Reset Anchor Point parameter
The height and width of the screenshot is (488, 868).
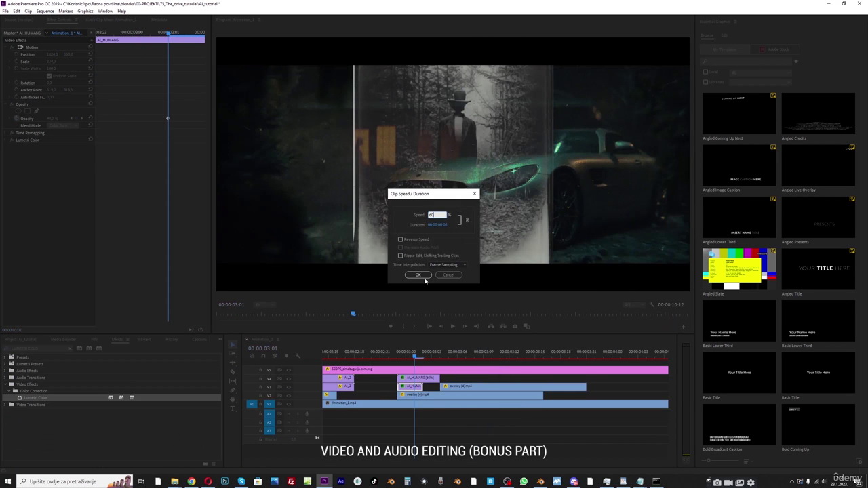90,90
